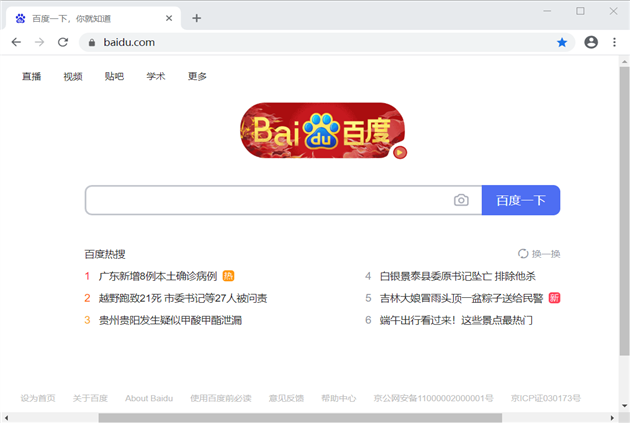Viewport: 630px width, 423px height.
Task: Open the Chrome profile avatar
Action: (591, 42)
